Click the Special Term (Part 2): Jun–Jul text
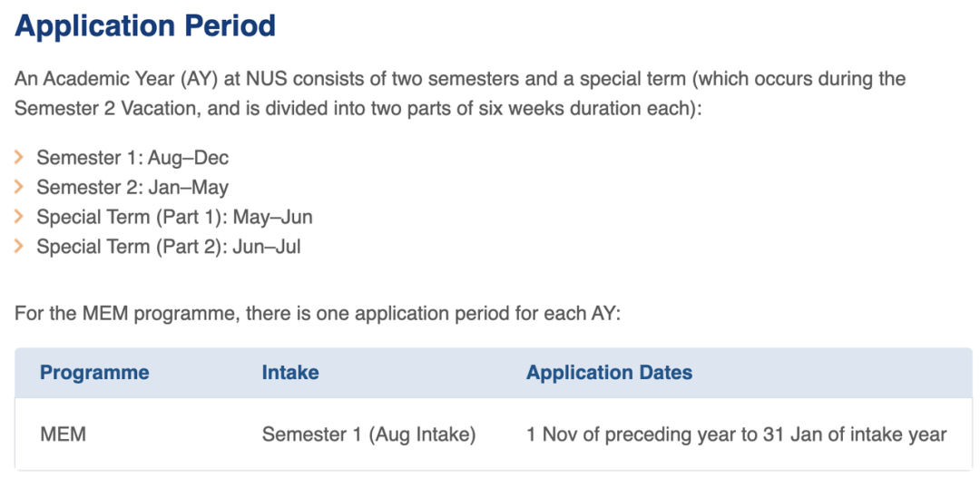Screen dimensions: 980x478 pos(169,247)
